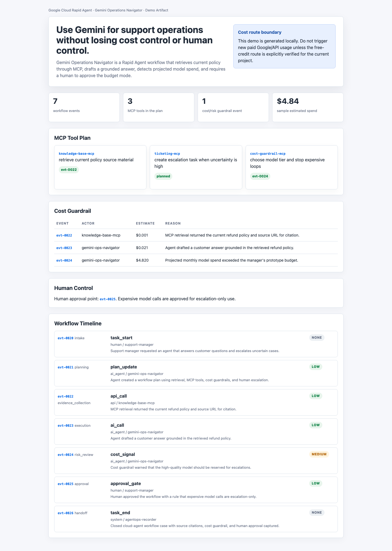Click the '$0.001' estimate cell
The height and width of the screenshot is (551, 392).
[142, 235]
